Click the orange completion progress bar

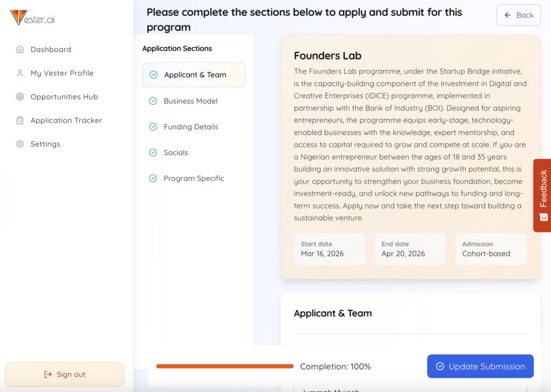coord(225,366)
